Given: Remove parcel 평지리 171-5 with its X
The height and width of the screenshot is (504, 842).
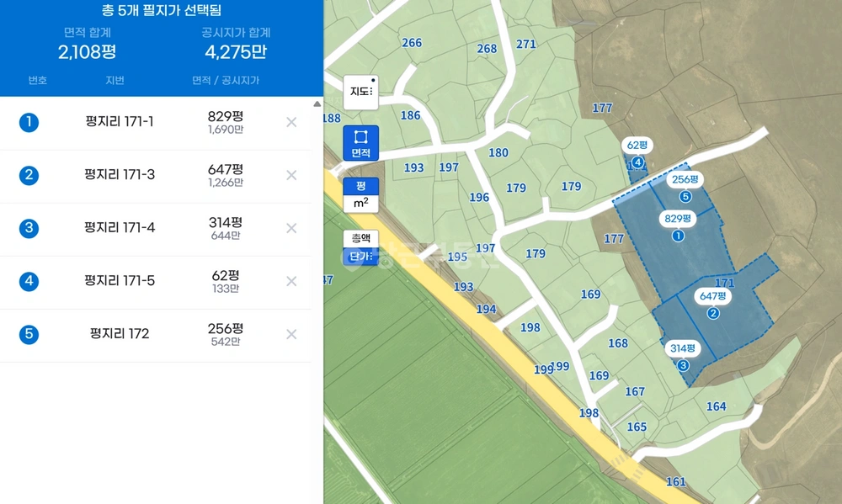Looking at the screenshot, I should tap(291, 281).
